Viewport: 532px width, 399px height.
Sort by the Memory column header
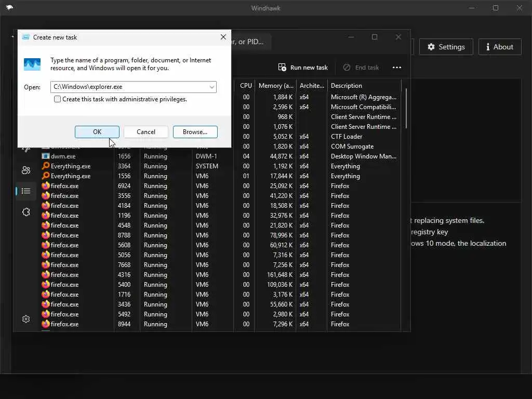[x=276, y=86]
